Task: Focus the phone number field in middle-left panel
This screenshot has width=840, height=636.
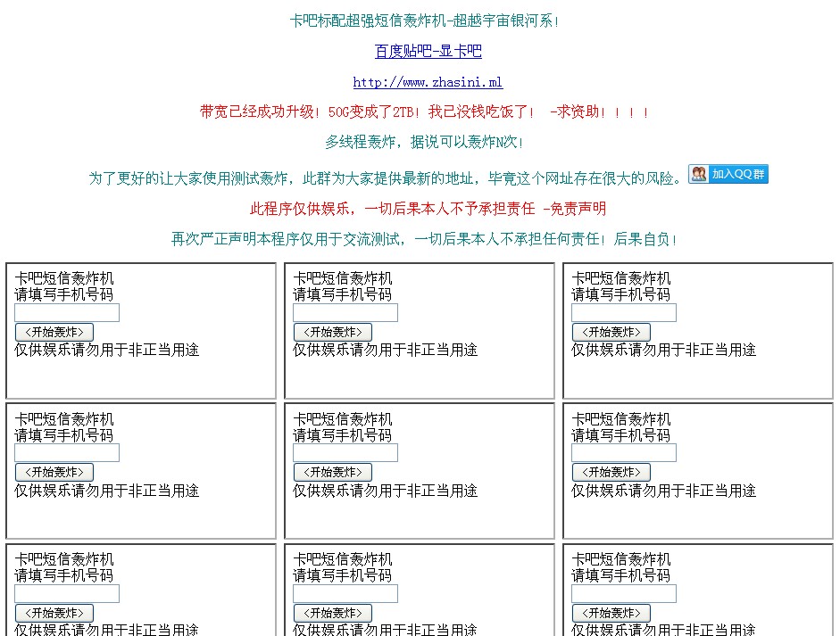Action: point(67,453)
